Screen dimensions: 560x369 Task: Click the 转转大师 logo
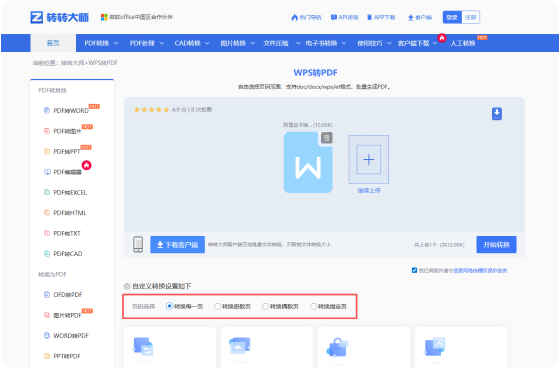(x=60, y=17)
